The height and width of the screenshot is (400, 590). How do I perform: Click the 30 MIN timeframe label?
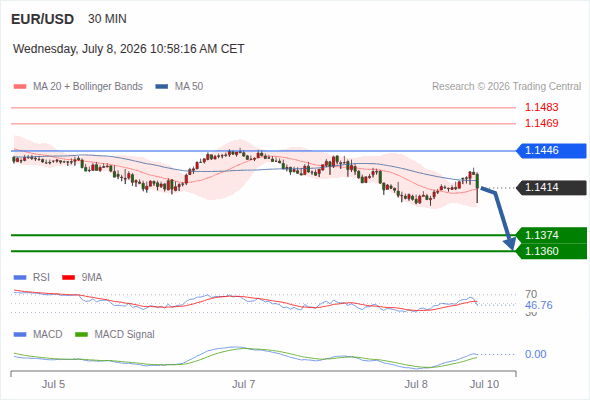tap(107, 19)
